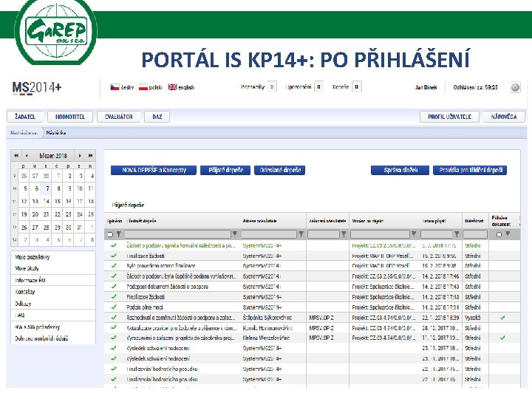Click Přijaté depeše button
Screen dimensions: 532x399
point(225,170)
